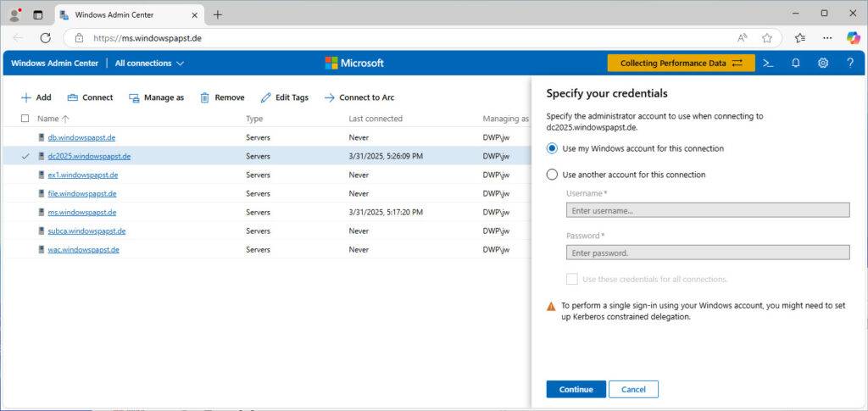The height and width of the screenshot is (411, 868).
Task: Refresh the browser page
Action: (x=46, y=37)
